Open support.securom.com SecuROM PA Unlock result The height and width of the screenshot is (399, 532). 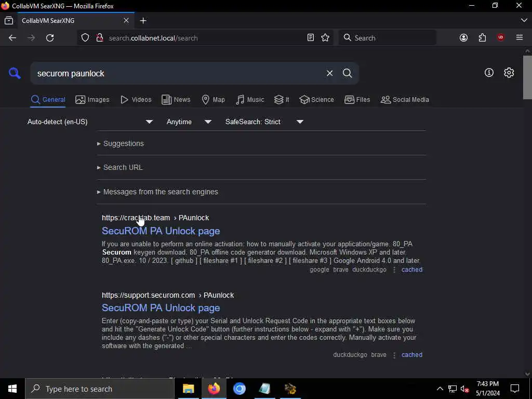tap(161, 308)
